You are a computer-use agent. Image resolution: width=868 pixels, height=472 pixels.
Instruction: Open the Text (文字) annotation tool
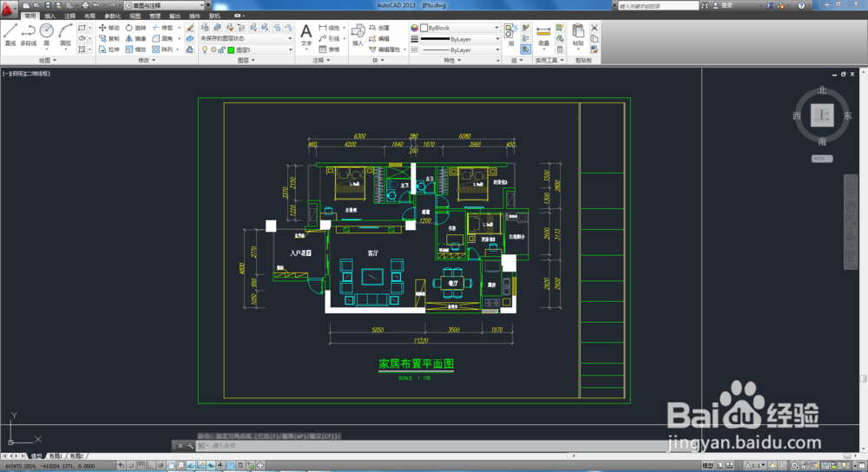tap(306, 36)
